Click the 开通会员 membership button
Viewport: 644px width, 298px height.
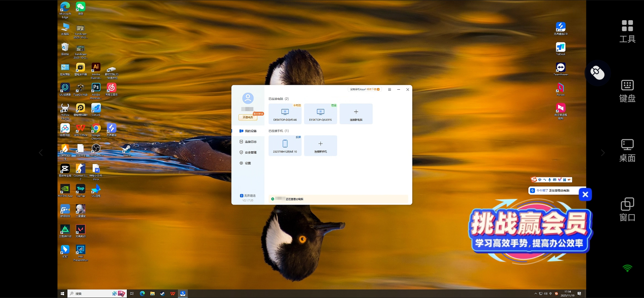point(248,117)
